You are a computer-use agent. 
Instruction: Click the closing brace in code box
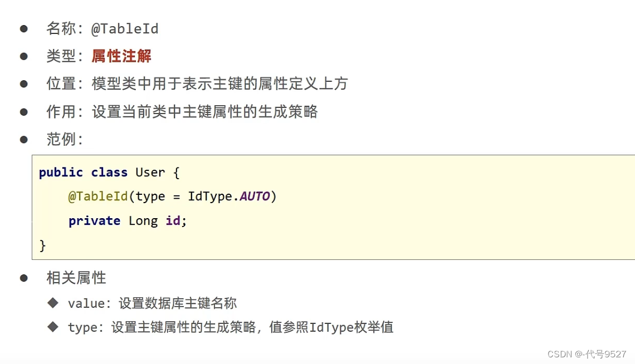(42, 245)
